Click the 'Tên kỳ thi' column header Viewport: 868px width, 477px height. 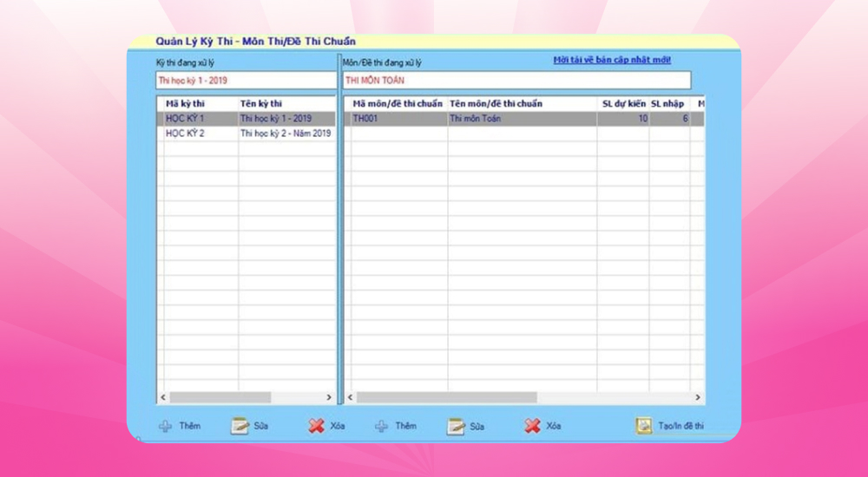[x=285, y=103]
